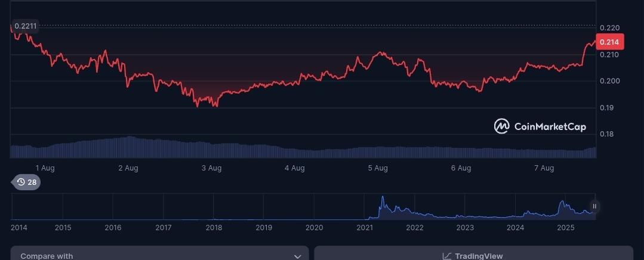Switch to the TradingView chart view

(473, 255)
